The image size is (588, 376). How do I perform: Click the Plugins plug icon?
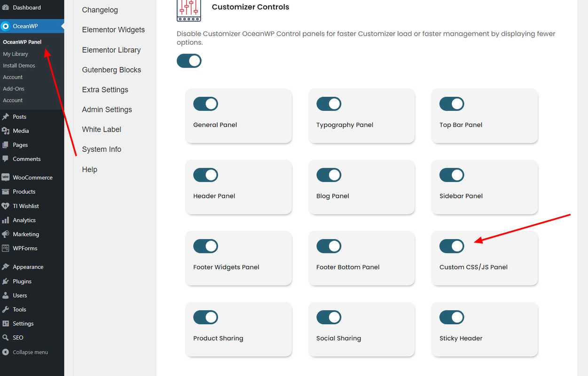pyautogui.click(x=6, y=281)
